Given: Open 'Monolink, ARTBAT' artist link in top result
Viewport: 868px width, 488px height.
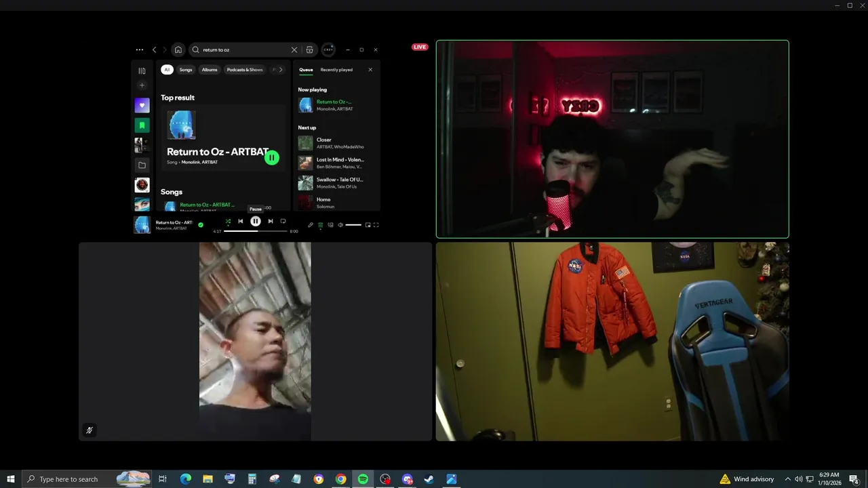Looking at the screenshot, I should pos(199,163).
